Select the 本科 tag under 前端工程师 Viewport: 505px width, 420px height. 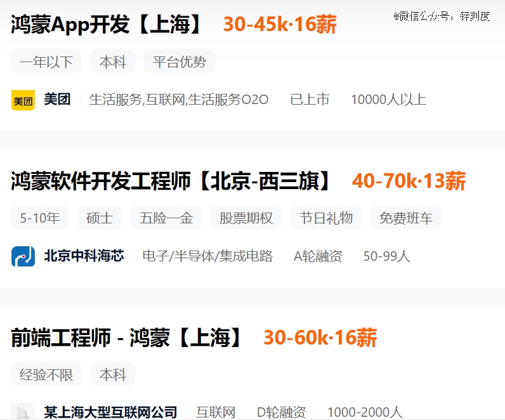click(x=113, y=374)
